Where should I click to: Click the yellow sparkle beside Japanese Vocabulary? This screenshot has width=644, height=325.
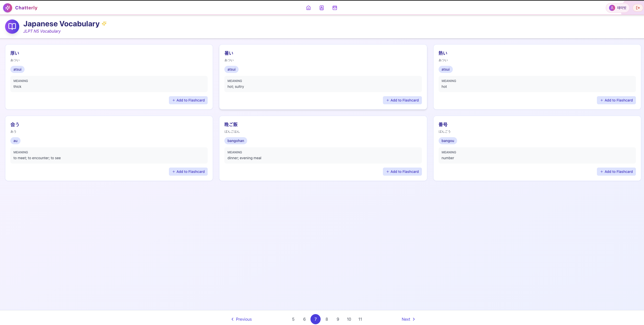click(x=104, y=24)
